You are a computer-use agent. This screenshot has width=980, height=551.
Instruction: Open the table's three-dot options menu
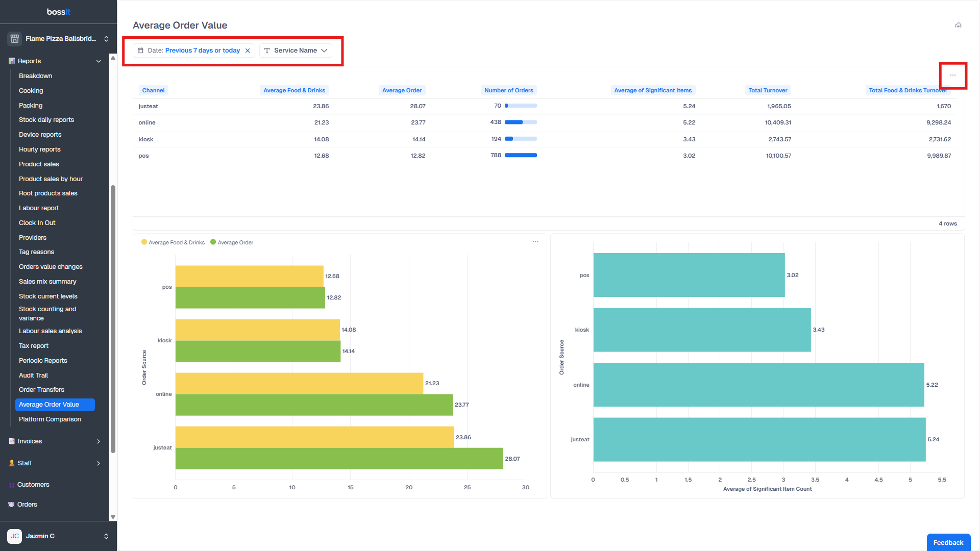[952, 76]
